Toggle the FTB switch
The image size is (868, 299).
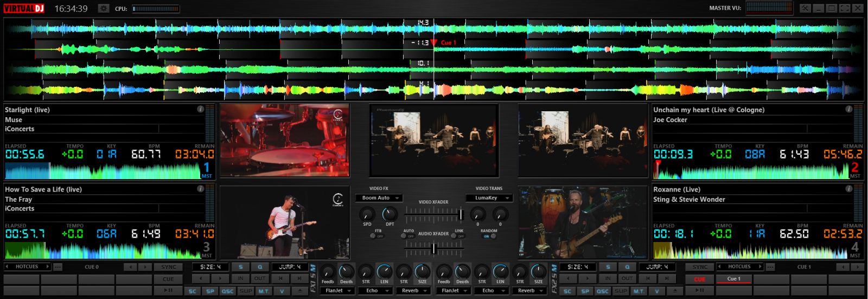376,236
